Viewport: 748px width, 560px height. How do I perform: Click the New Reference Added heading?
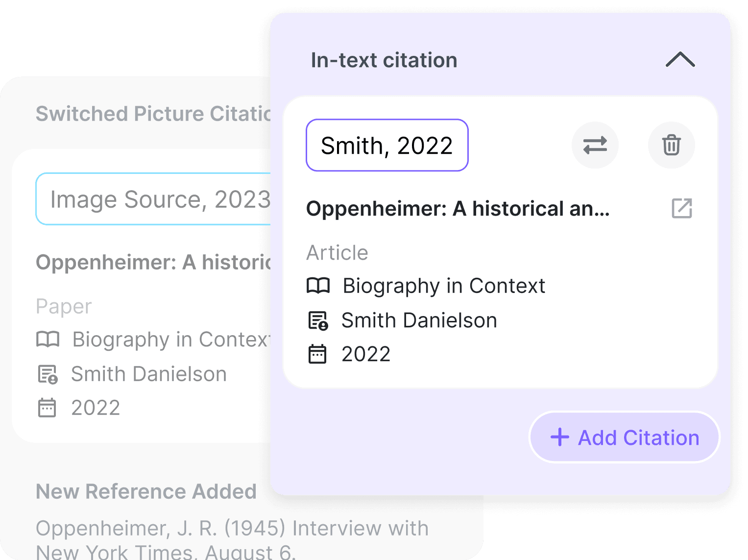pyautogui.click(x=145, y=491)
